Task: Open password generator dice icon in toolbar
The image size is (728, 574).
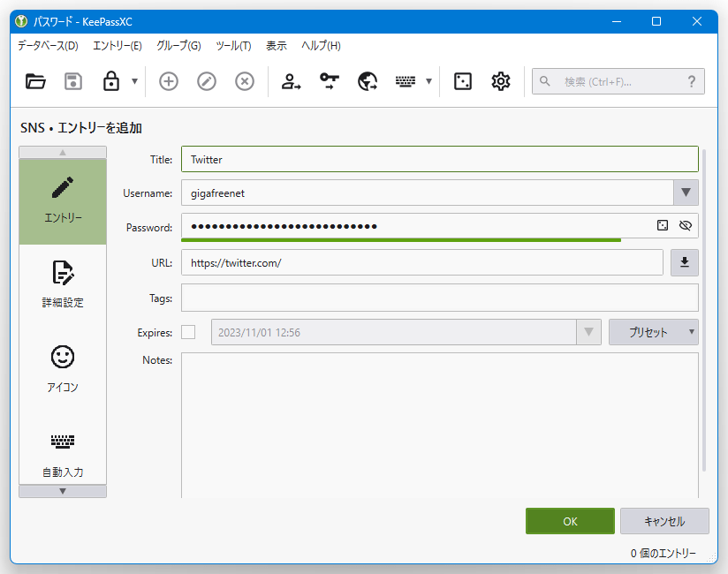Action: click(463, 81)
